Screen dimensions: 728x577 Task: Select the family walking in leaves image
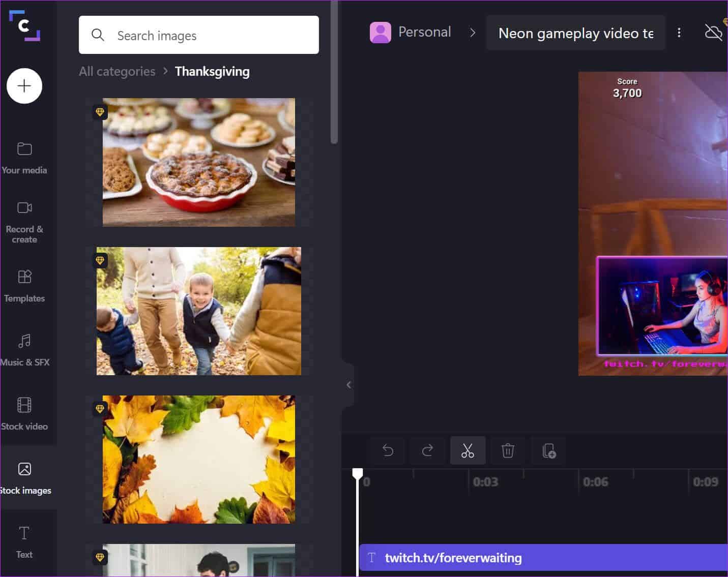tap(199, 311)
